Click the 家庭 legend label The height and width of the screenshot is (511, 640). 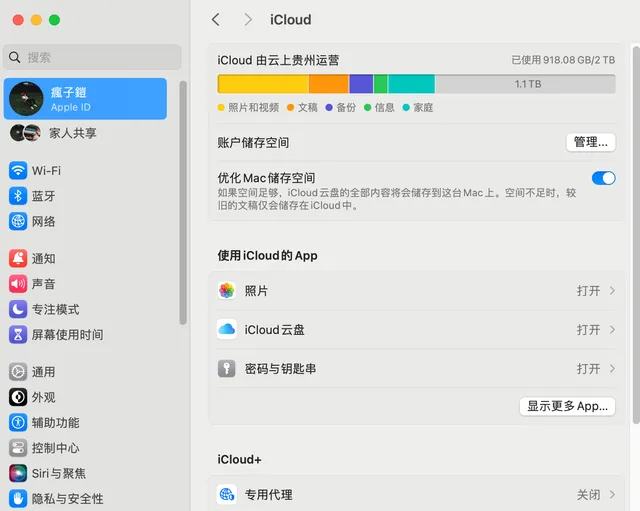pyautogui.click(x=423, y=107)
